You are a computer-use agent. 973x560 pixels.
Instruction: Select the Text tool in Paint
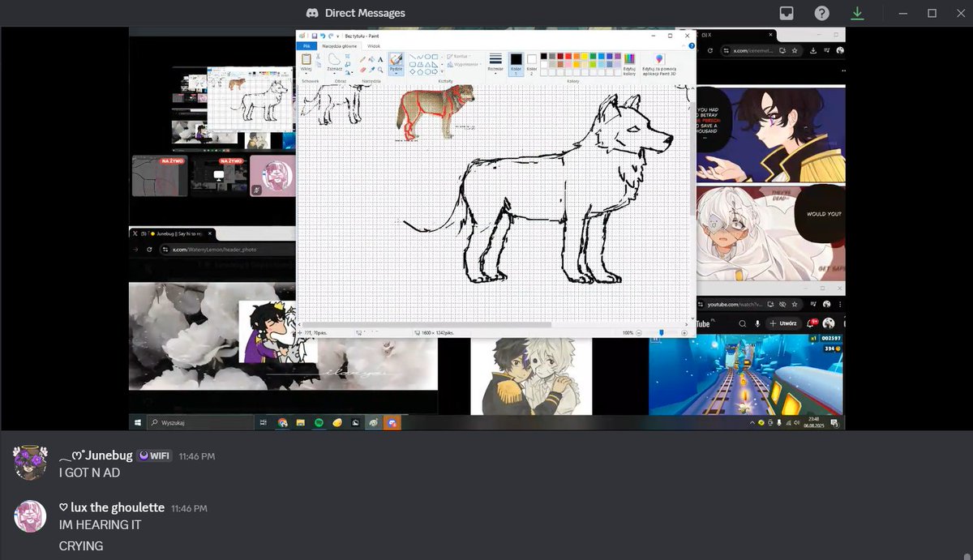(x=380, y=59)
